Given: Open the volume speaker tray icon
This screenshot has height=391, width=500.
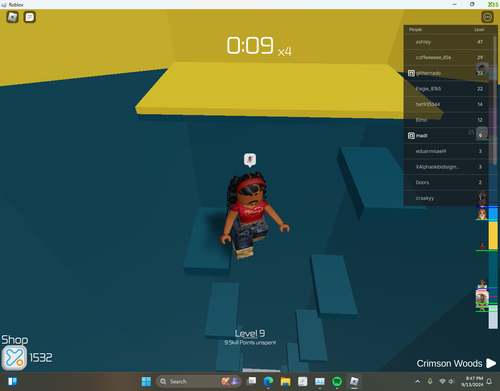Looking at the screenshot, I should (x=451, y=381).
